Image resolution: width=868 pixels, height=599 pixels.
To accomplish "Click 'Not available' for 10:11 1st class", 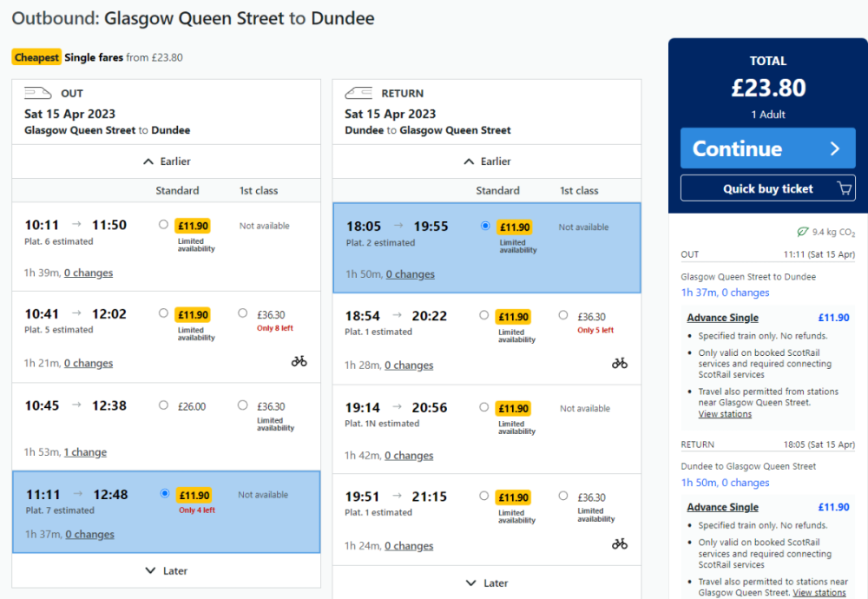I will pyautogui.click(x=264, y=226).
